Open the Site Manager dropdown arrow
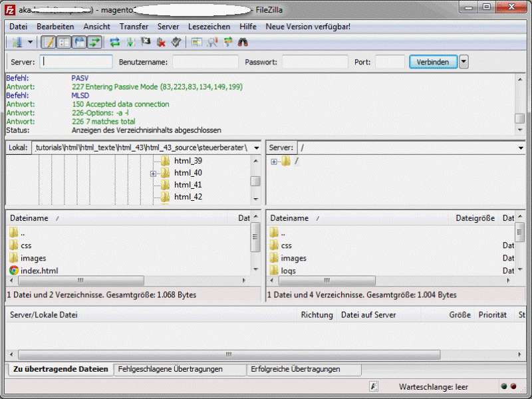532x399 pixels. coord(30,43)
